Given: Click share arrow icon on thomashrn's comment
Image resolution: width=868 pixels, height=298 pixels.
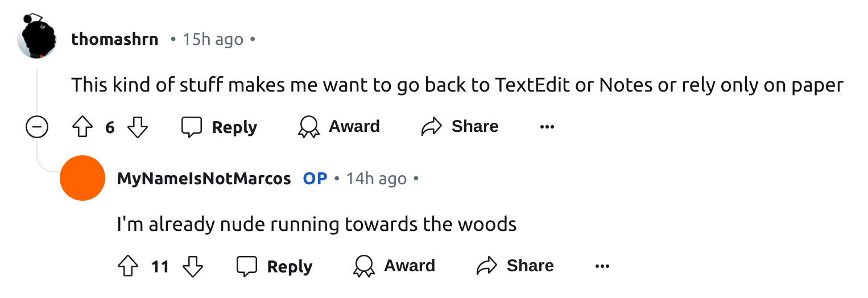Looking at the screenshot, I should 431,127.
